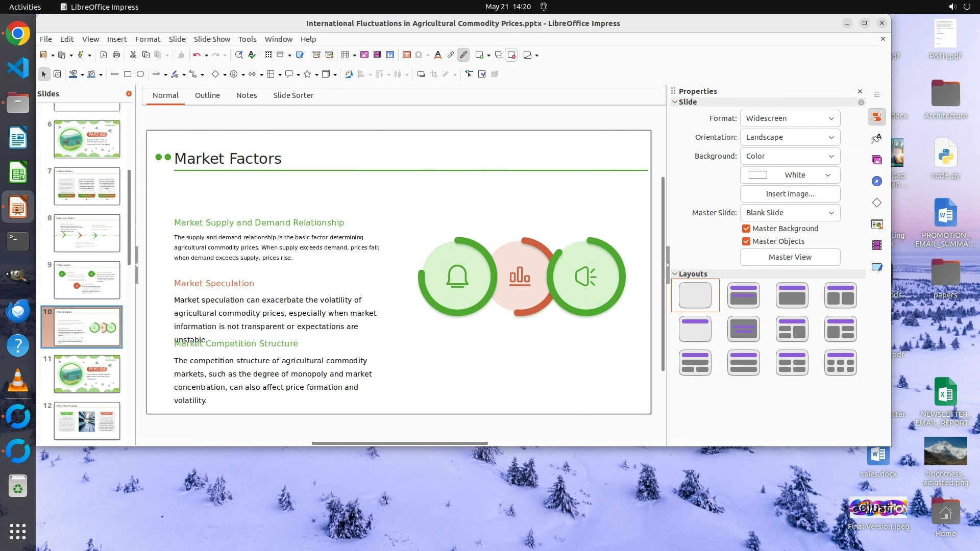This screenshot has width=980, height=551.
Task: Select the Rectangle drawing tool
Action: click(128, 74)
